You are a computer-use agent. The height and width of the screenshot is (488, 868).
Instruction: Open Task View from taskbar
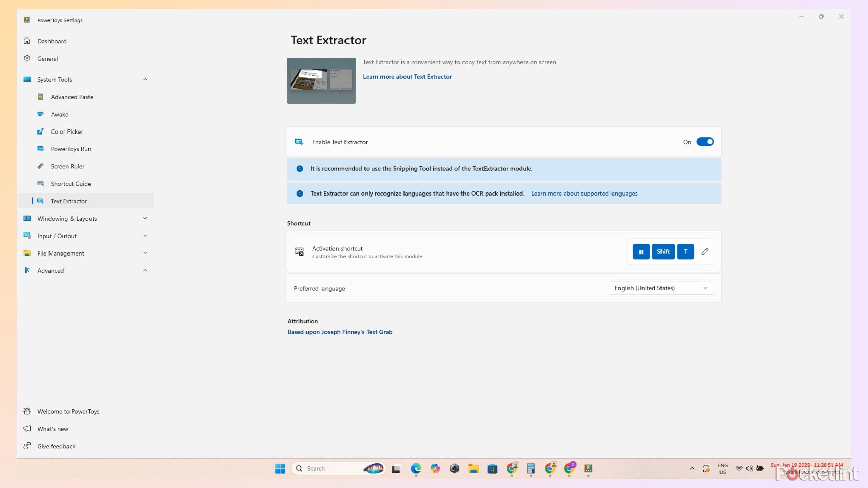[396, 469]
